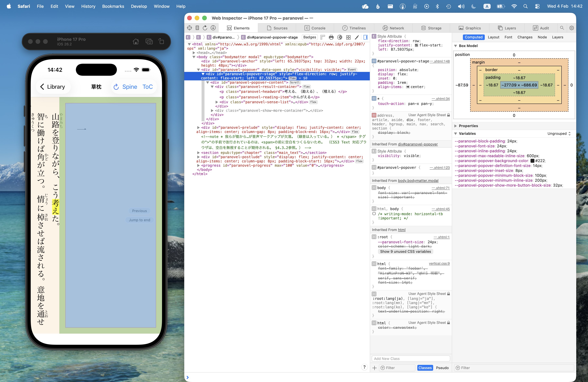
Task: Activate the element selection crosshair
Action: coord(189,28)
